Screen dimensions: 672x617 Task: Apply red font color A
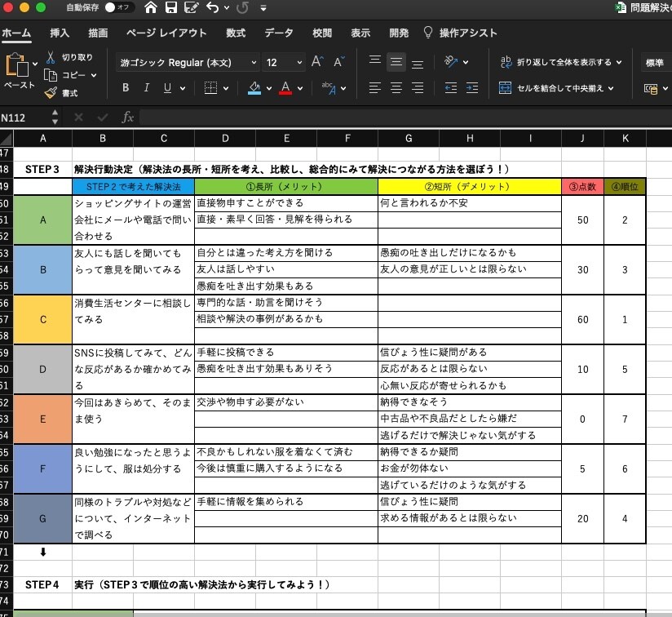285,88
